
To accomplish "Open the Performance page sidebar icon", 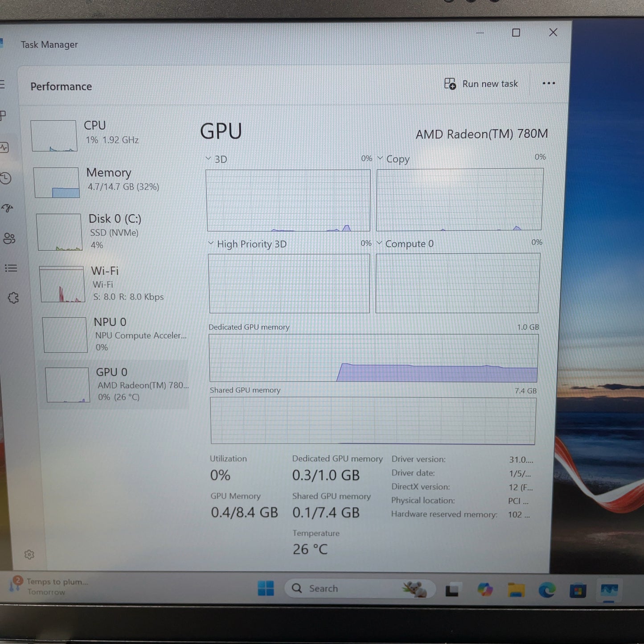I will (4, 148).
